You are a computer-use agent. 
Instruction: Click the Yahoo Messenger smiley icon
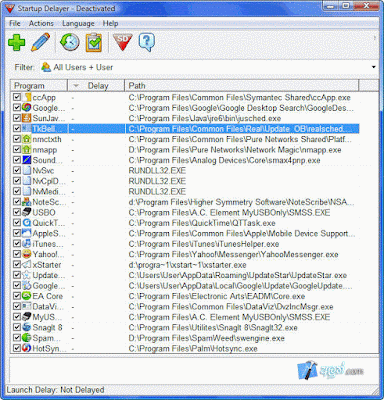click(x=27, y=254)
